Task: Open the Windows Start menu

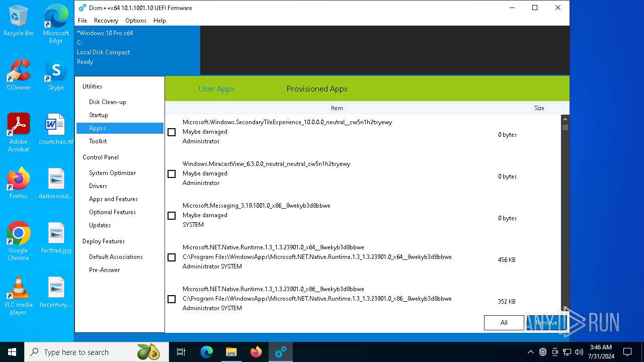Action: [x=12, y=352]
